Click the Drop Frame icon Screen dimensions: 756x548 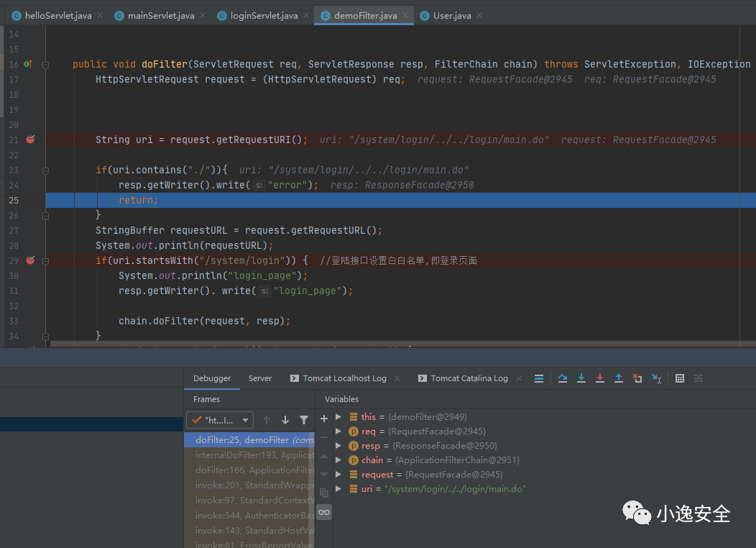[x=637, y=379]
